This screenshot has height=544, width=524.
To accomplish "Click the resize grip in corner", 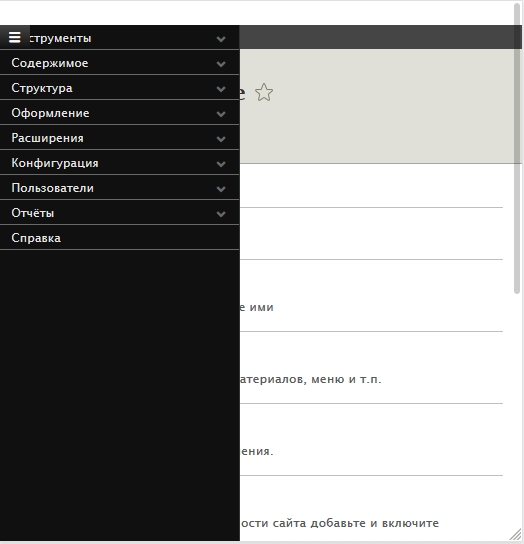I will pos(516,535).
